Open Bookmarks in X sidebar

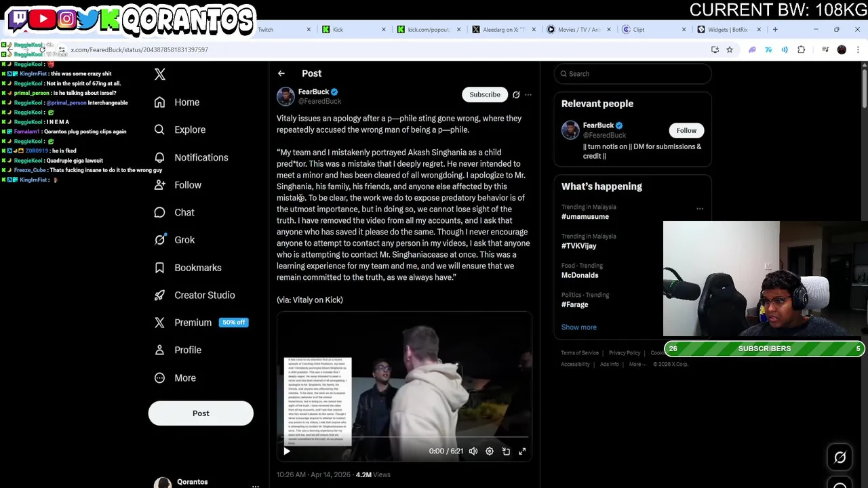[x=188, y=268]
